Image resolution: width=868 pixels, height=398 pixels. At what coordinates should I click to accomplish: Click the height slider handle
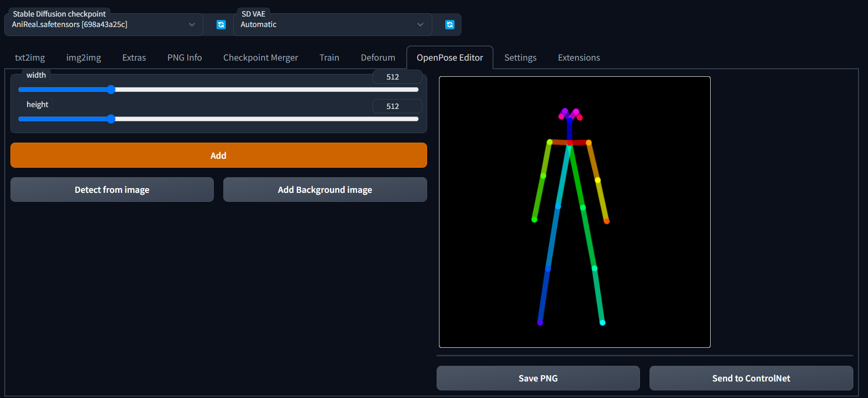tap(111, 119)
